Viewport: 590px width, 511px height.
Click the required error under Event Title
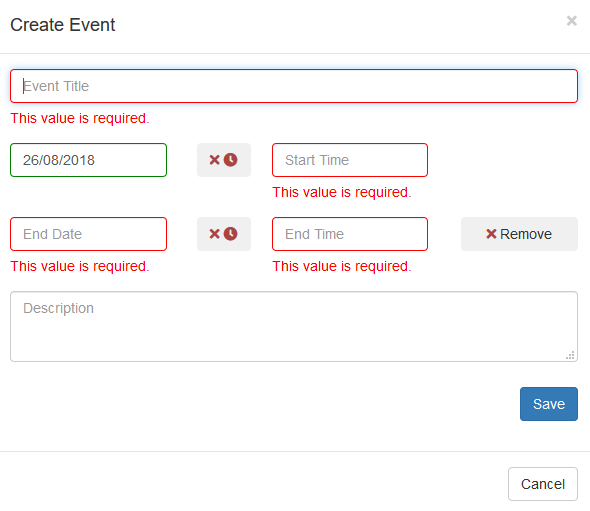coord(80,118)
